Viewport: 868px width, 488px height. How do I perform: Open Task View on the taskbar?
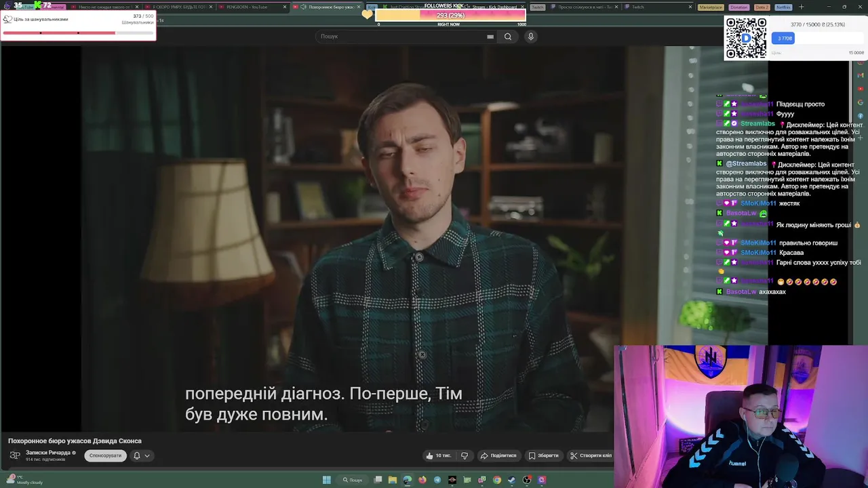pos(378,480)
